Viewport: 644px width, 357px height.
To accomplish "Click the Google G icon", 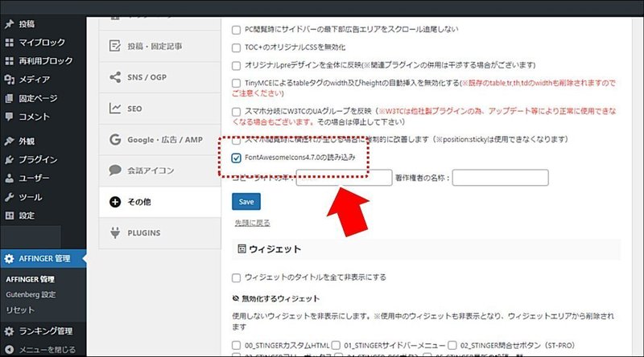I will (x=115, y=140).
